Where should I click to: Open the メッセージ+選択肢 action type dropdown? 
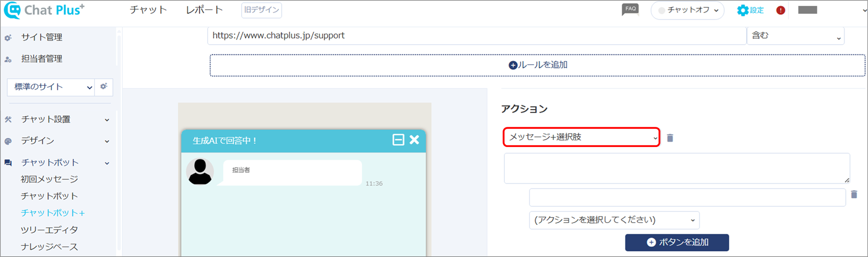(582, 137)
